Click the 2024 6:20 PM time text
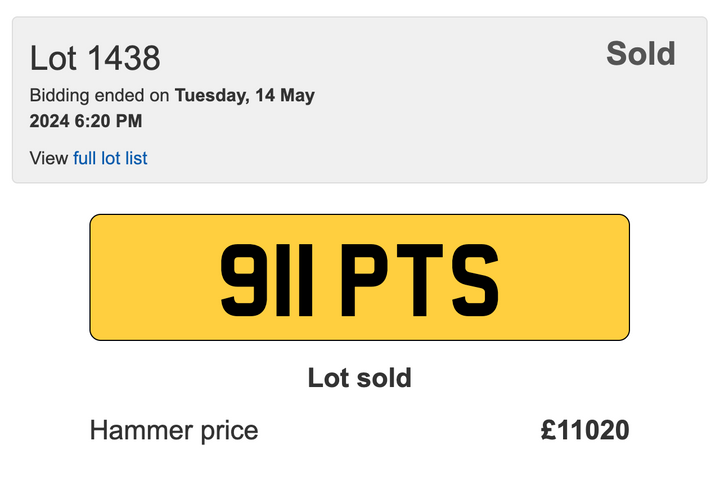The height and width of the screenshot is (485, 720). pos(86,121)
